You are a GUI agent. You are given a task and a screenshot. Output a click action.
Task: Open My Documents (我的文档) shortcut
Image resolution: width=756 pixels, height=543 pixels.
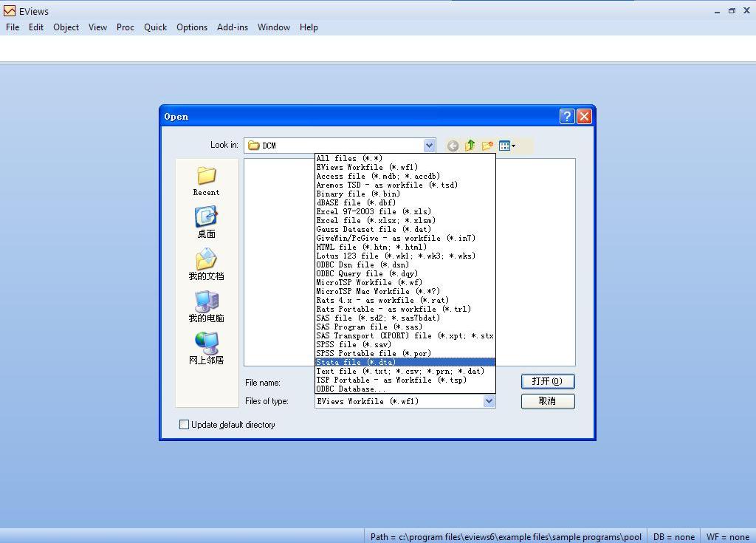(x=207, y=264)
